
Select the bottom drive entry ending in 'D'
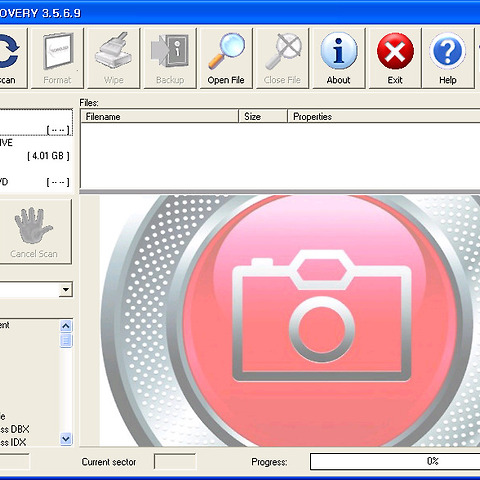click(36, 182)
